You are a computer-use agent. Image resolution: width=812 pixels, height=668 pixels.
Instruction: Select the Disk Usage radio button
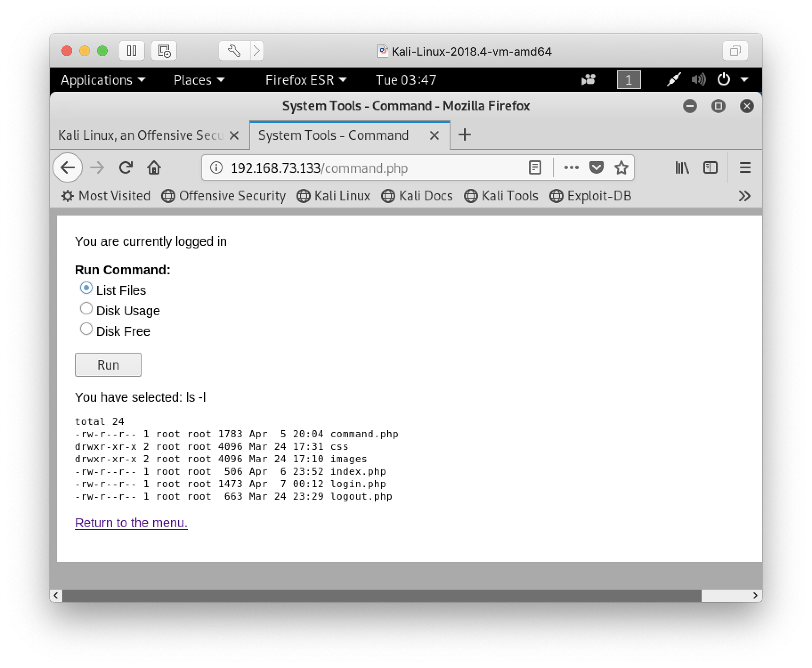pyautogui.click(x=86, y=308)
